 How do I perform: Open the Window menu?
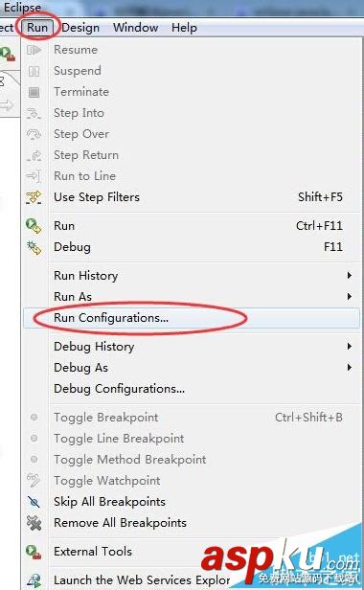point(135,28)
